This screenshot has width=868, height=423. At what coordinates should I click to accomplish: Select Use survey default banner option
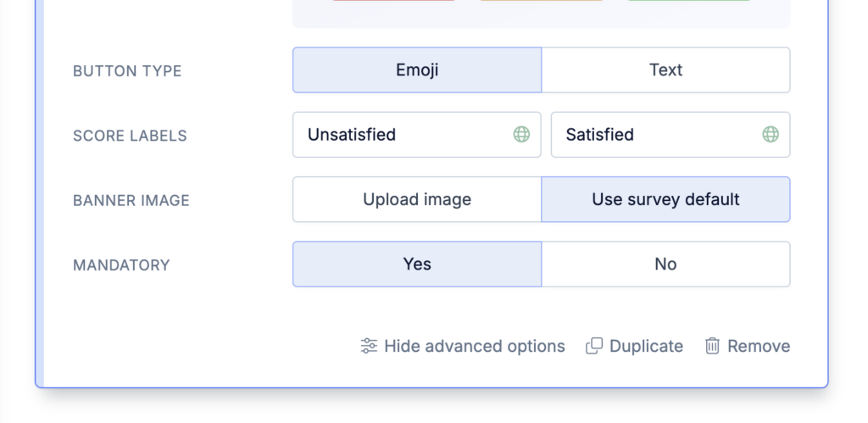(x=665, y=199)
